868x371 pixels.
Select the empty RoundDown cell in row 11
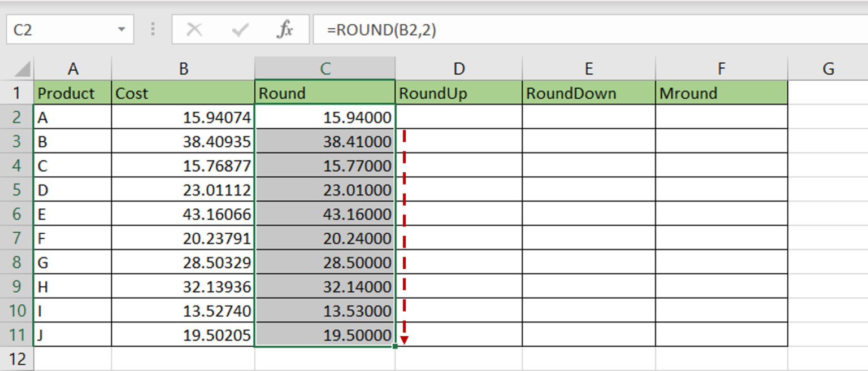point(588,335)
